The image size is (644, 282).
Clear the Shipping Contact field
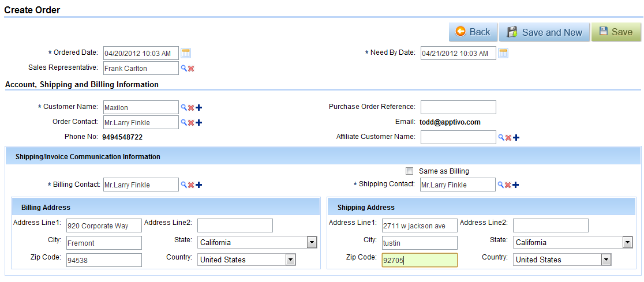coord(508,185)
